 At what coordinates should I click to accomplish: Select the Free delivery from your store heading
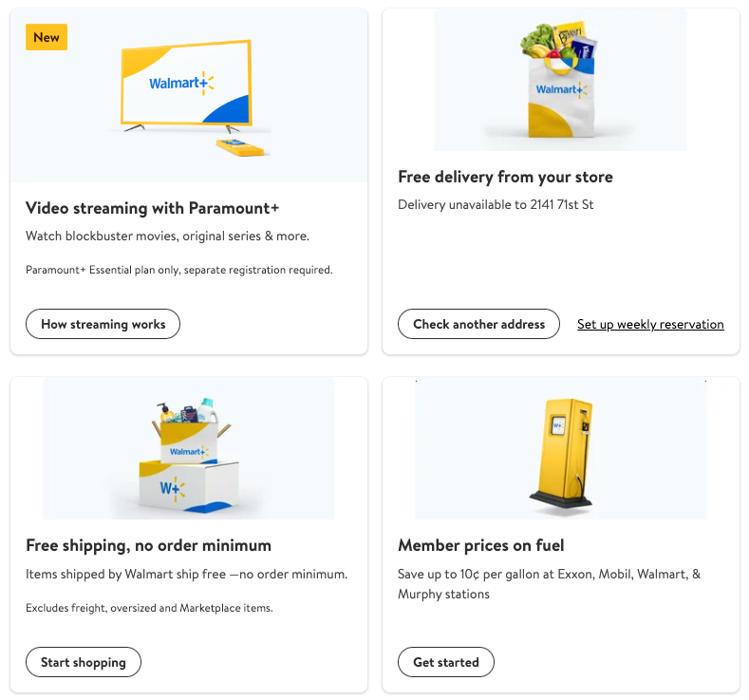[505, 177]
